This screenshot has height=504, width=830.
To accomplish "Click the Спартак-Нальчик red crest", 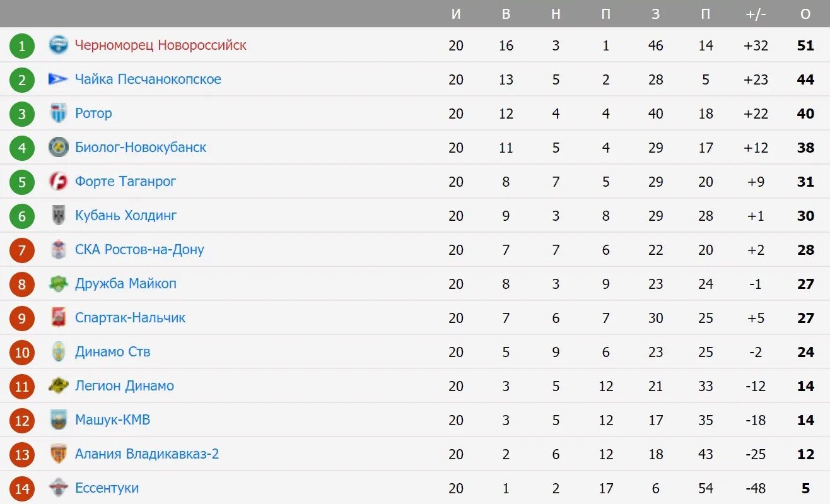I will click(58, 318).
